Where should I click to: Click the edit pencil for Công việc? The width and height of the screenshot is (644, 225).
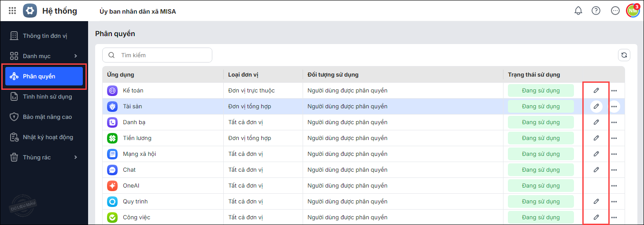point(596,217)
